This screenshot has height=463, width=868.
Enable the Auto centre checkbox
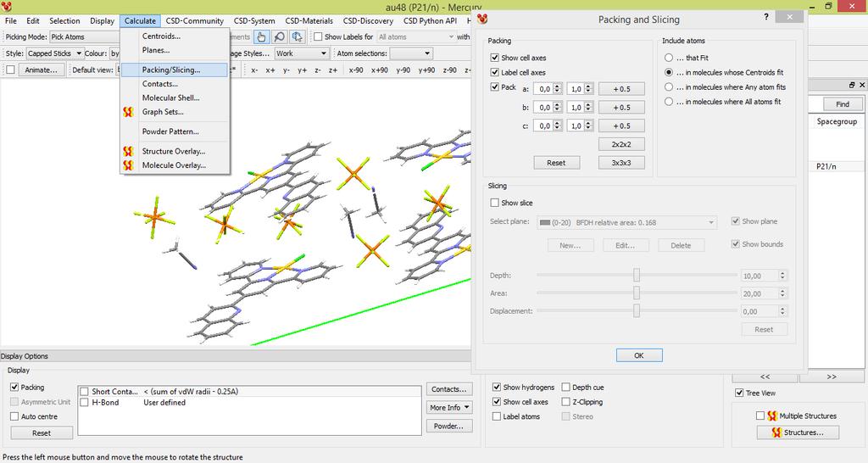pos(14,416)
